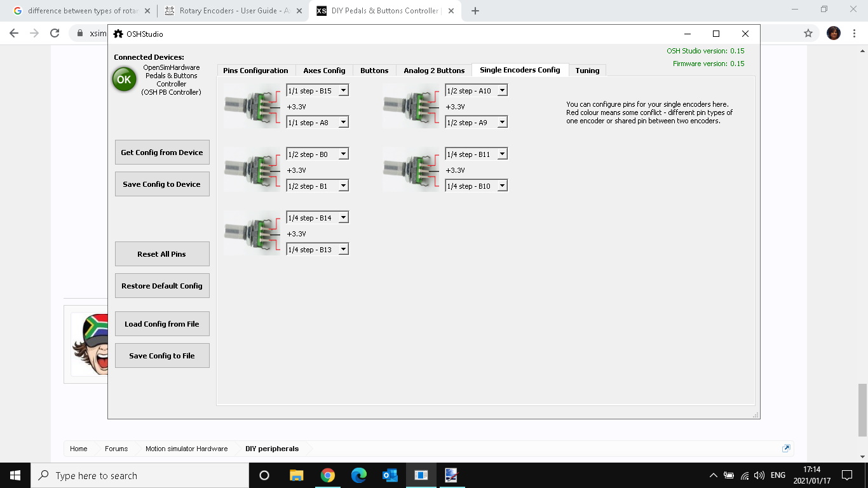Bookmark this page with the star icon

click(808, 33)
